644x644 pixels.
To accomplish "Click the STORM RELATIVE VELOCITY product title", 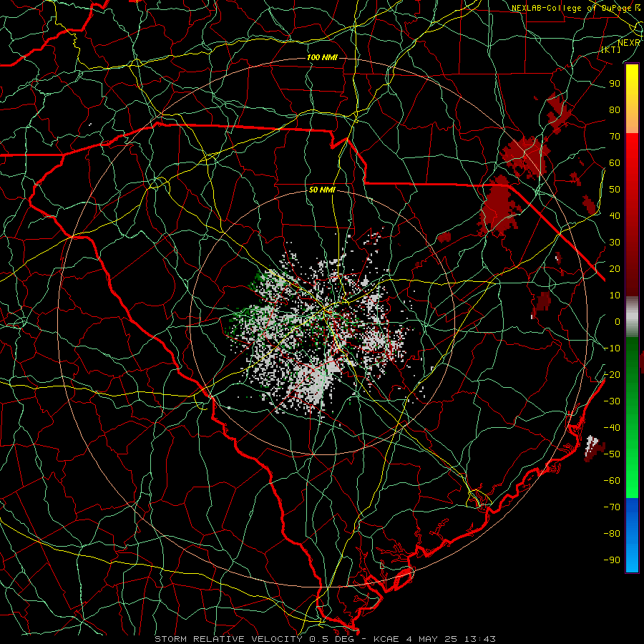I will [x=228, y=639].
